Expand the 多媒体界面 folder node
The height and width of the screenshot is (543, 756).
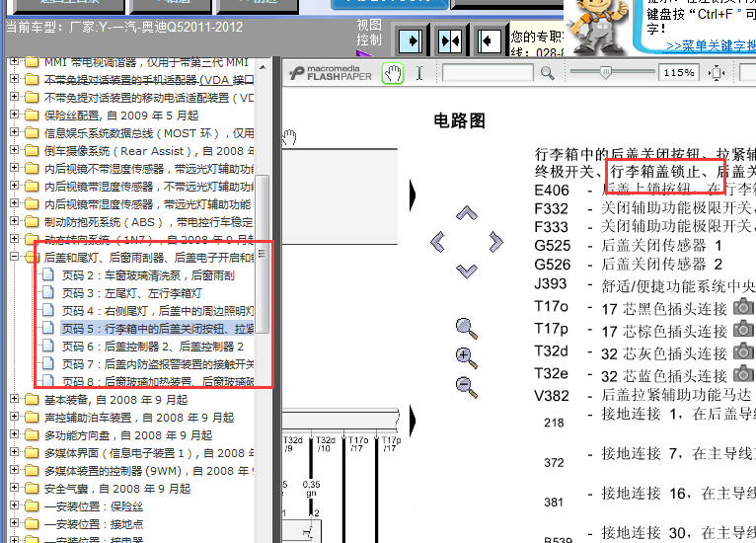click(15, 452)
